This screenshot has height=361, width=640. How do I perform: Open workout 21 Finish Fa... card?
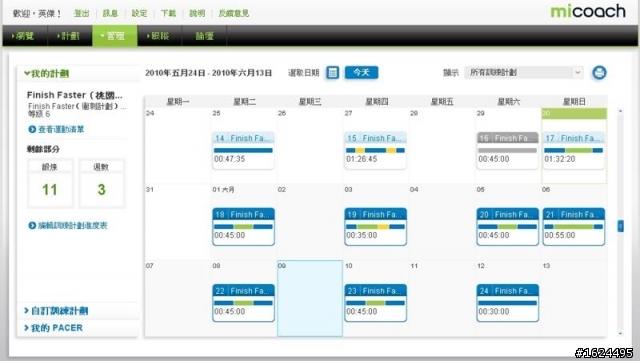point(573,227)
